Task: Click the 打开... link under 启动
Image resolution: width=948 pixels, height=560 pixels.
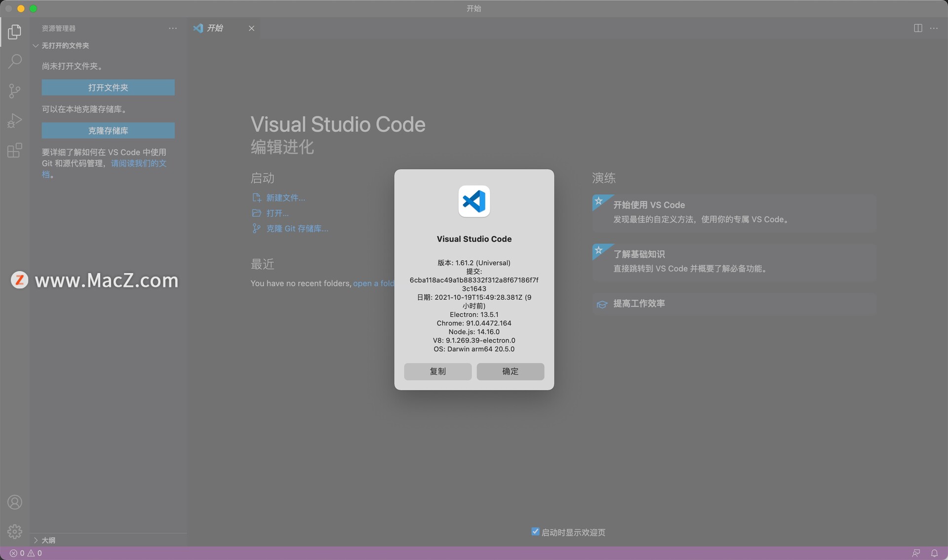Action: coord(277,213)
